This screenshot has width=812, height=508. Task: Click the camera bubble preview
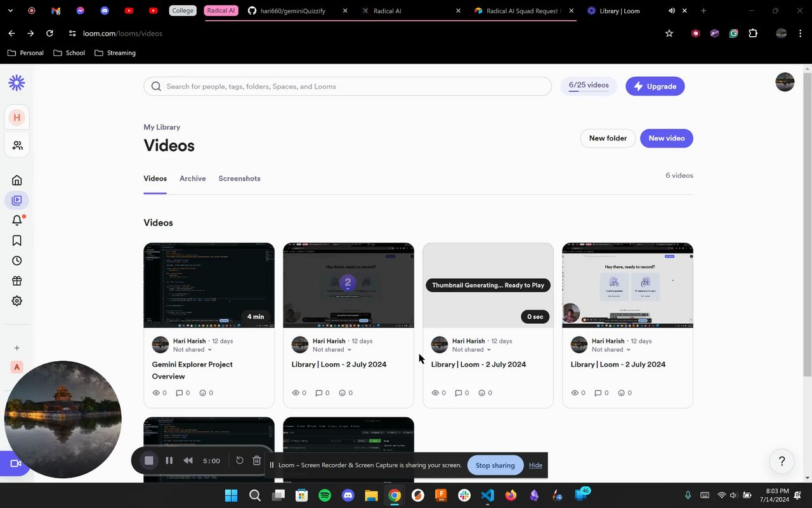tap(63, 419)
